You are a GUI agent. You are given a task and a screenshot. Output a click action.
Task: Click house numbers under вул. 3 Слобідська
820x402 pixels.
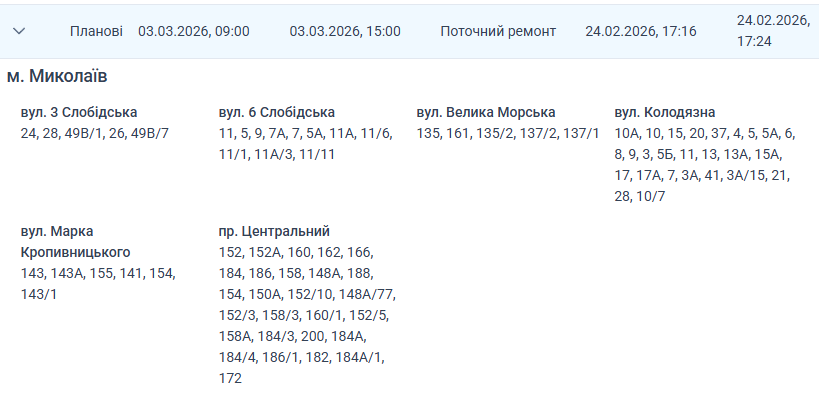[95, 133]
